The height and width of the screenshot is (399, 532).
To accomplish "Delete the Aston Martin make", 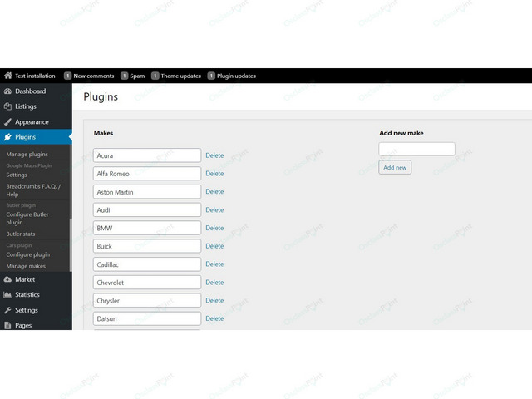I will tap(214, 192).
